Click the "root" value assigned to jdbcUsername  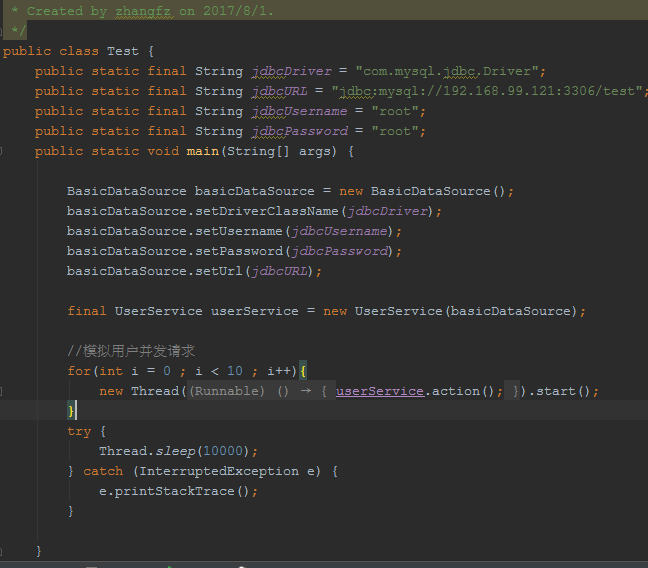click(395, 111)
